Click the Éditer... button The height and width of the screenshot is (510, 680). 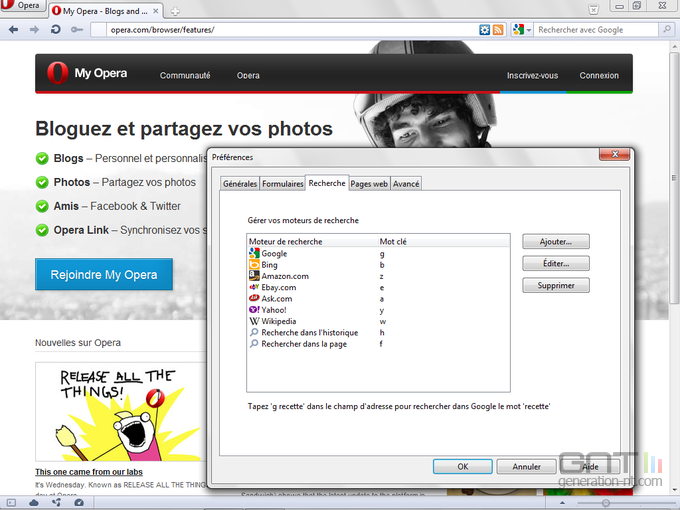(556, 263)
